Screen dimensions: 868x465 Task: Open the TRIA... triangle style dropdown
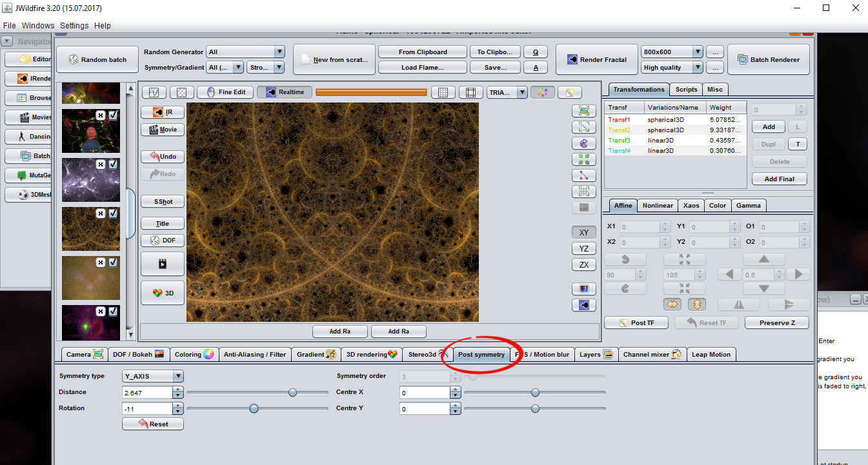pos(507,92)
